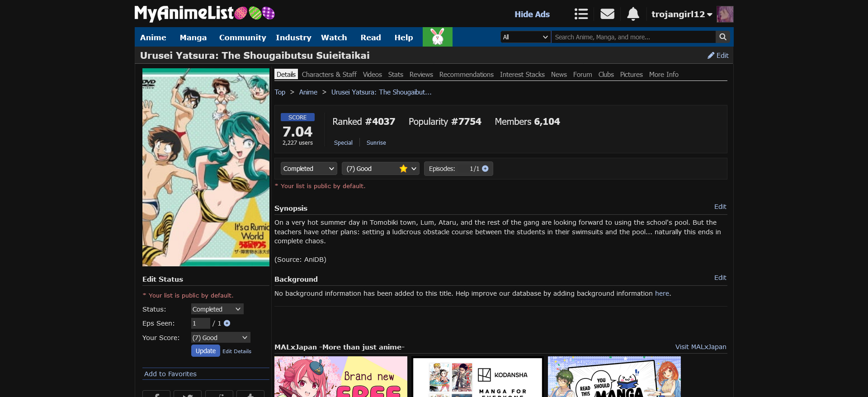This screenshot has width=868, height=397.
Task: Click the yellow star score icon
Action: point(403,169)
